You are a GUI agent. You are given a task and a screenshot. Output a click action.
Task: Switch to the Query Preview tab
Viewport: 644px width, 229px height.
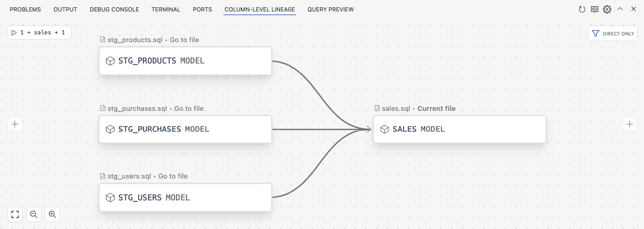pos(330,9)
